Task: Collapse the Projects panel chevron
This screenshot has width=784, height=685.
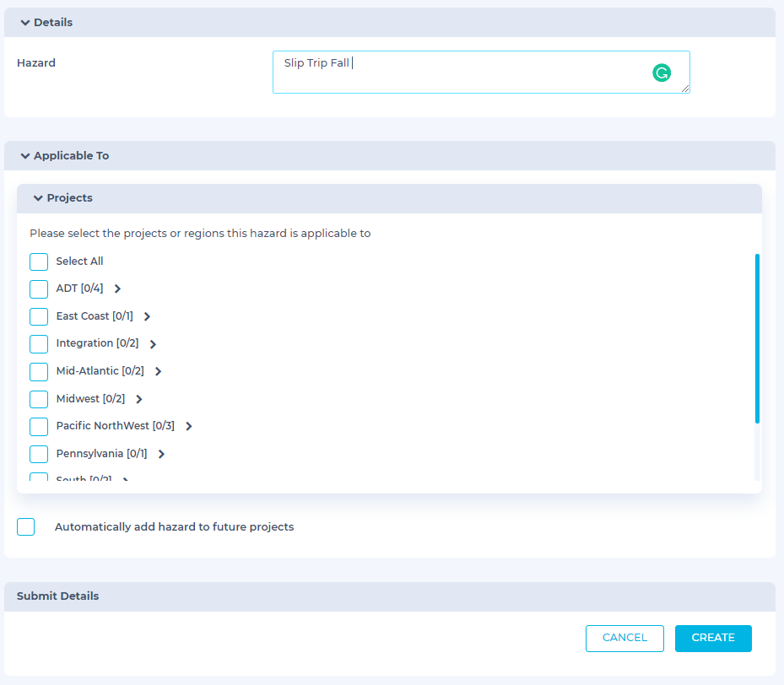Action: click(38, 198)
